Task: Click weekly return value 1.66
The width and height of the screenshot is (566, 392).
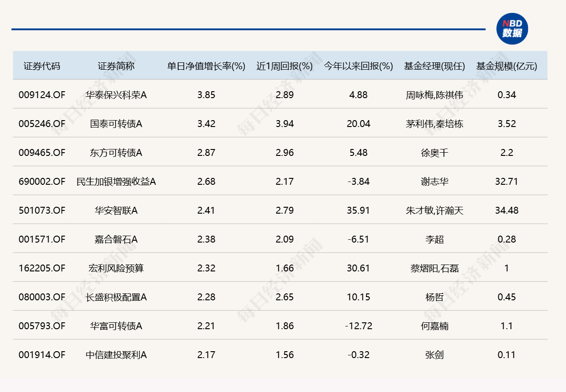Action: click(x=285, y=268)
